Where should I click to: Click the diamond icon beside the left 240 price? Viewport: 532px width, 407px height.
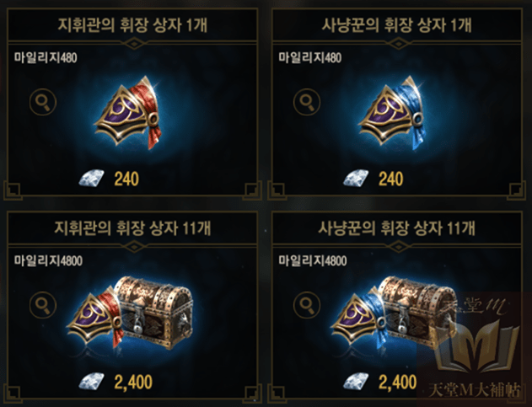click(92, 178)
